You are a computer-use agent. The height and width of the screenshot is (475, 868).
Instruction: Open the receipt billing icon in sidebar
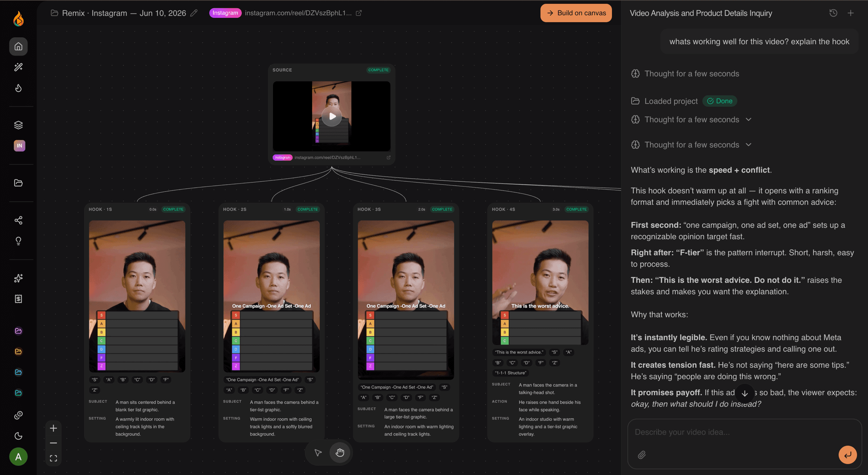click(x=18, y=299)
